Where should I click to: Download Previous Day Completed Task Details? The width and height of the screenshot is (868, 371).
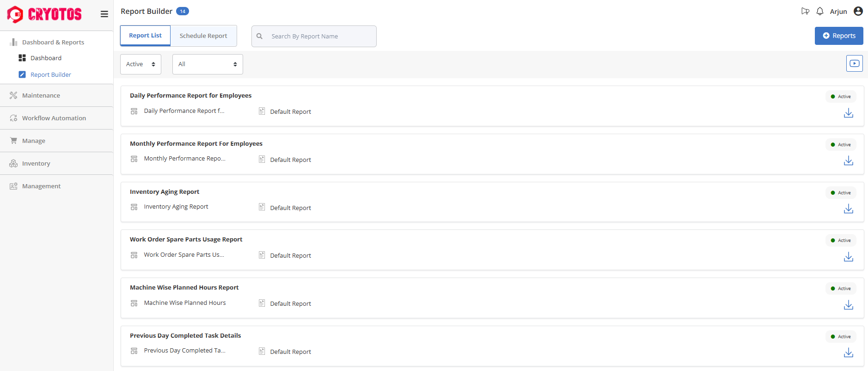tap(849, 352)
